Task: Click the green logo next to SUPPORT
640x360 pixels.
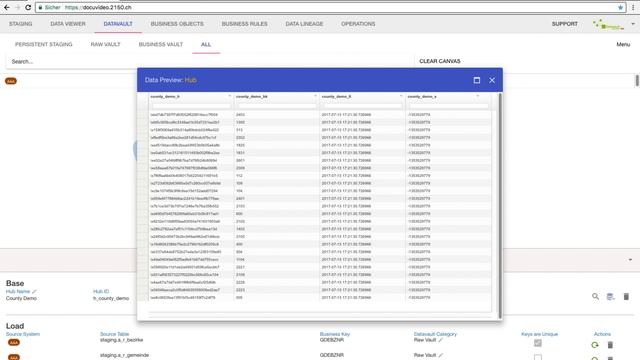Action: (608, 24)
